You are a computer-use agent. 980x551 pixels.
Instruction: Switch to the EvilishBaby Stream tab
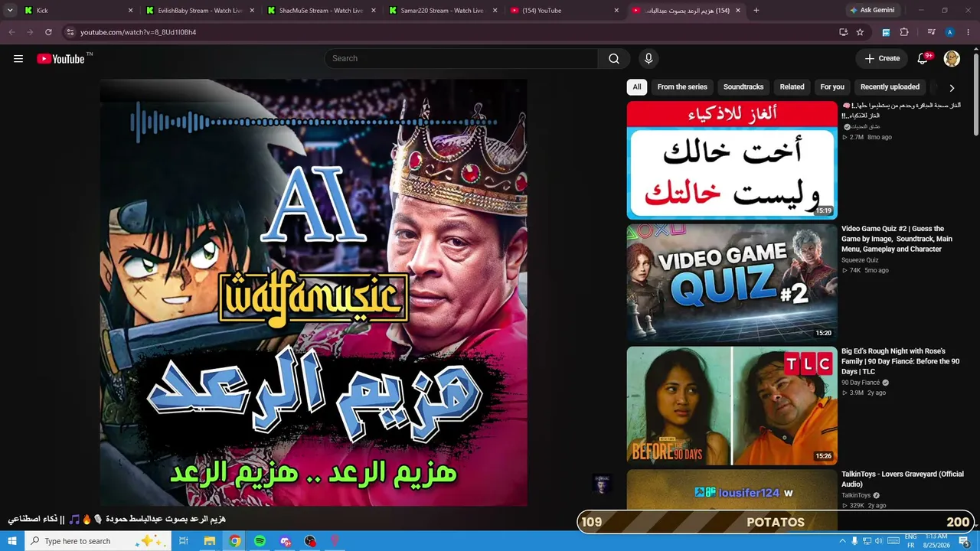200,11
